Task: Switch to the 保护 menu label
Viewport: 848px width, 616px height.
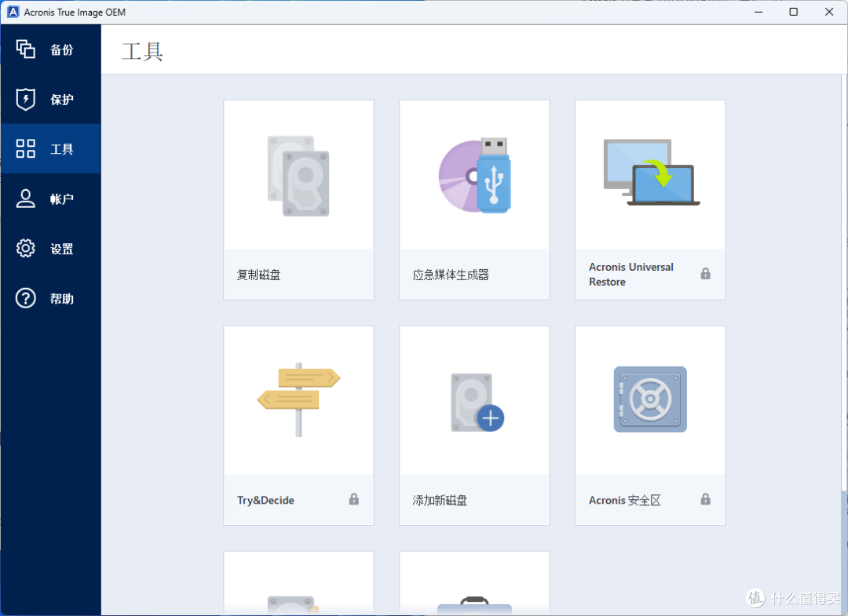Action: coord(62,100)
